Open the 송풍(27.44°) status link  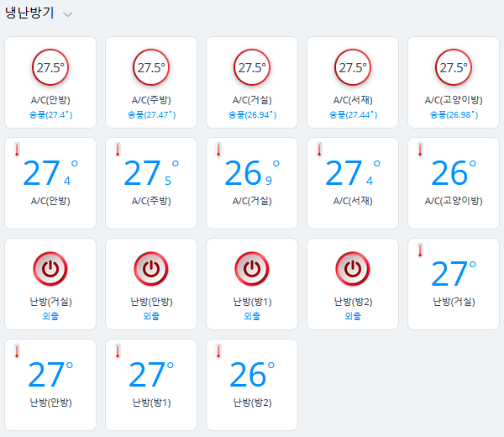pyautogui.click(x=354, y=115)
